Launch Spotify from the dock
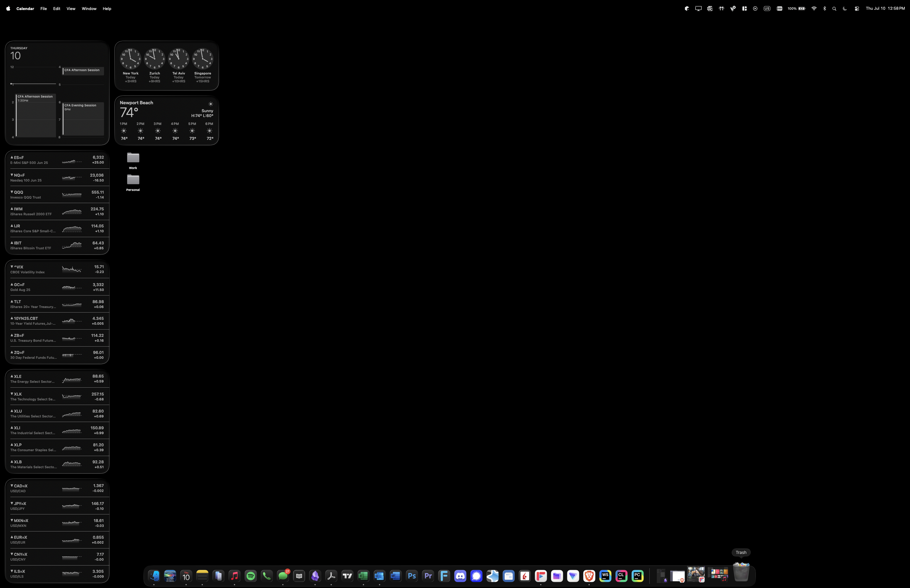This screenshot has height=588, width=910. point(251,576)
